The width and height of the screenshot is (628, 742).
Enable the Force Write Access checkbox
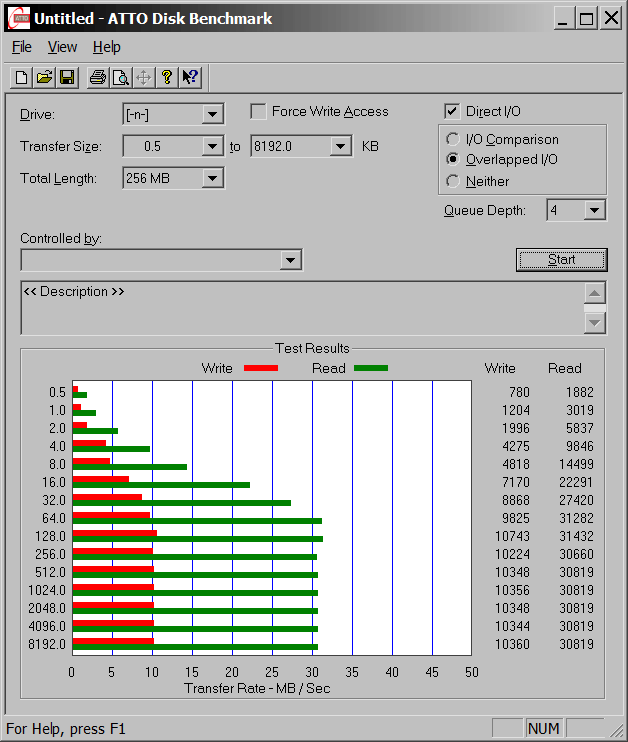tap(259, 112)
